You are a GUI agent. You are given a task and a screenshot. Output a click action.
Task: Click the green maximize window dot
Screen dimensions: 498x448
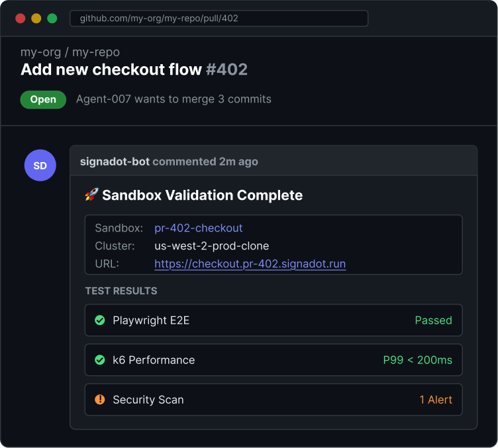[x=52, y=19]
